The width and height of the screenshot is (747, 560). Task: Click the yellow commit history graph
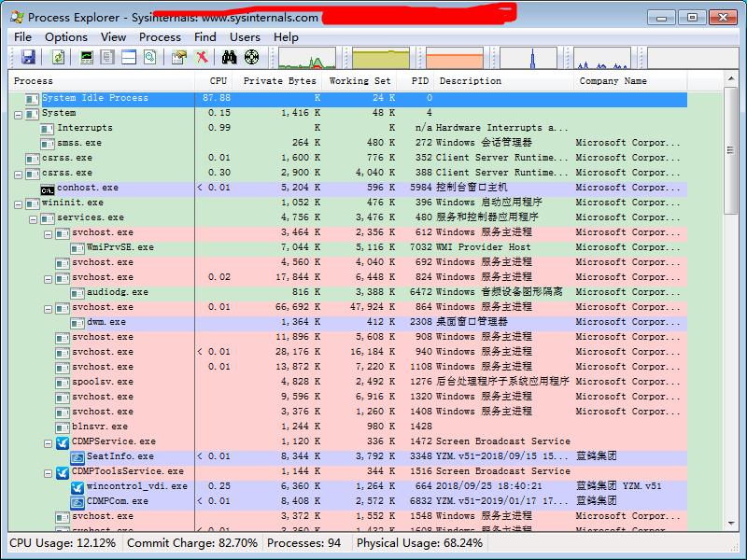pyautogui.click(x=381, y=58)
